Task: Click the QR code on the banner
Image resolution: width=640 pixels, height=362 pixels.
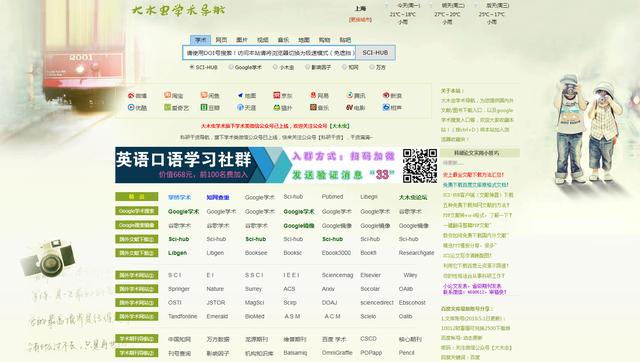Action: tap(420, 165)
